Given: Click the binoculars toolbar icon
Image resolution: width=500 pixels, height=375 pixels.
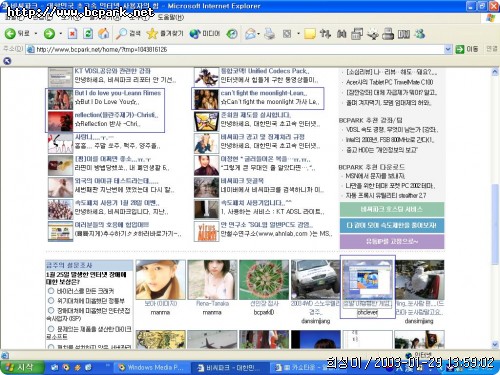Looking at the screenshot, I should pyautogui.click(x=341, y=33).
